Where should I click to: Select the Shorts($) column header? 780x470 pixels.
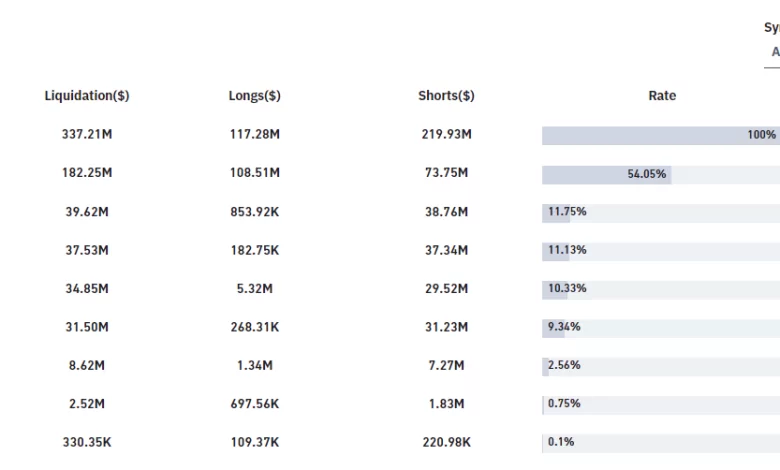(x=446, y=96)
